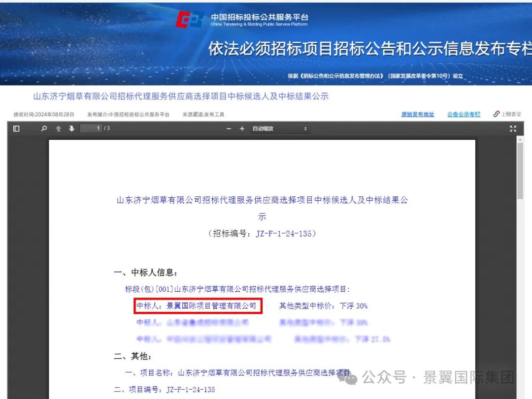The image size is (532, 399).
Task: Zoom out with the minus button
Action: tap(229, 129)
